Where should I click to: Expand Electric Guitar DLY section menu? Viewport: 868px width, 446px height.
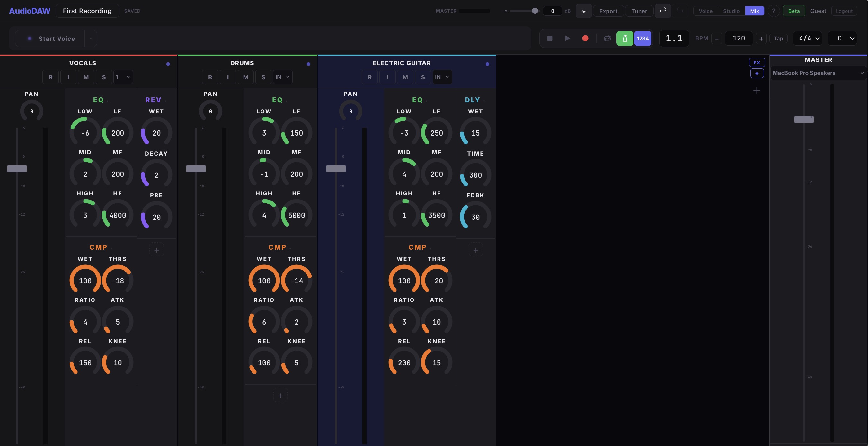484,101
